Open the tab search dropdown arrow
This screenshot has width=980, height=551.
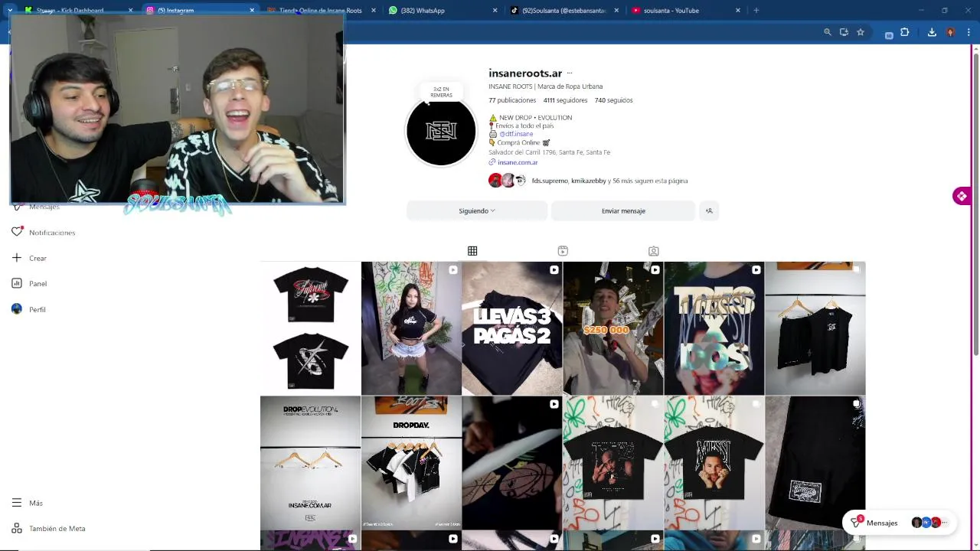[10, 11]
